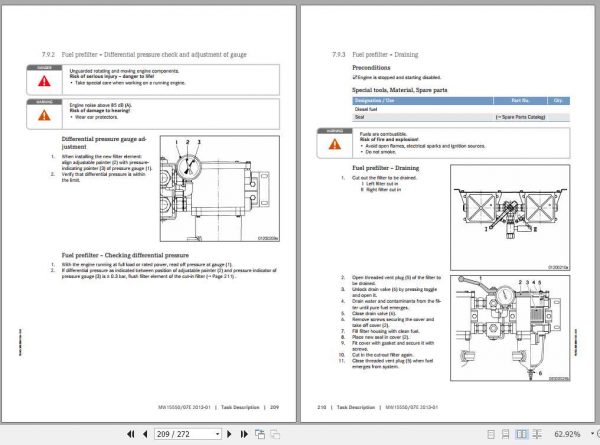Screen dimensions: 600x445
Task: Open the page number dropdown arrow
Action: 217,434
